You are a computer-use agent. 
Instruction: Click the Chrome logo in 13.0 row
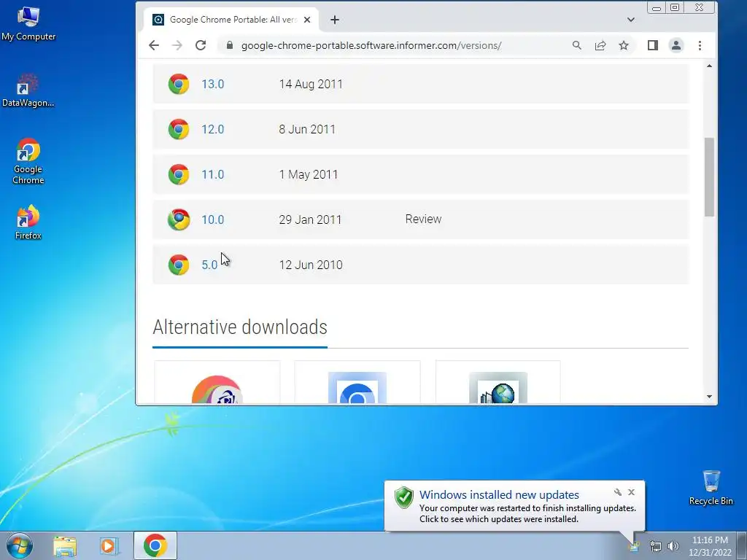[179, 84]
